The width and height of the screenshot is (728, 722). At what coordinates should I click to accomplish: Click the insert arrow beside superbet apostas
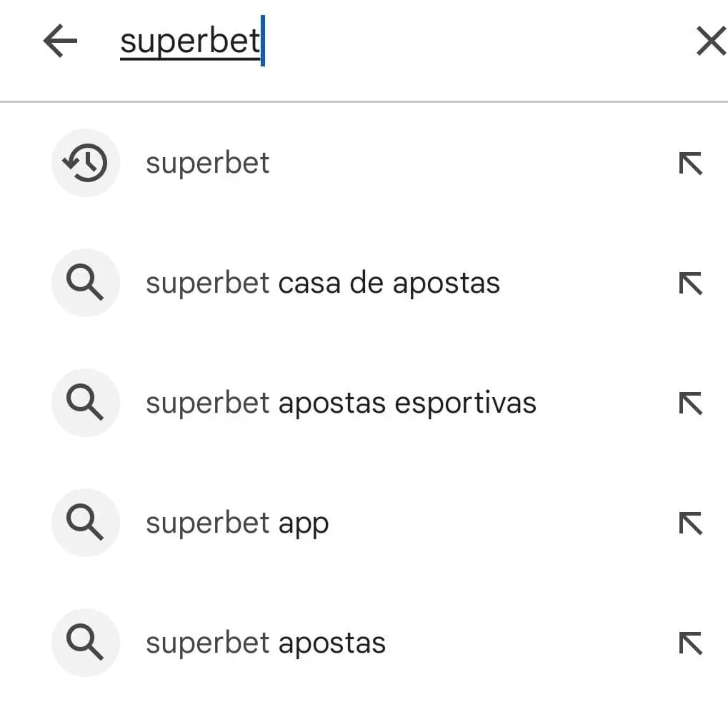point(689,642)
